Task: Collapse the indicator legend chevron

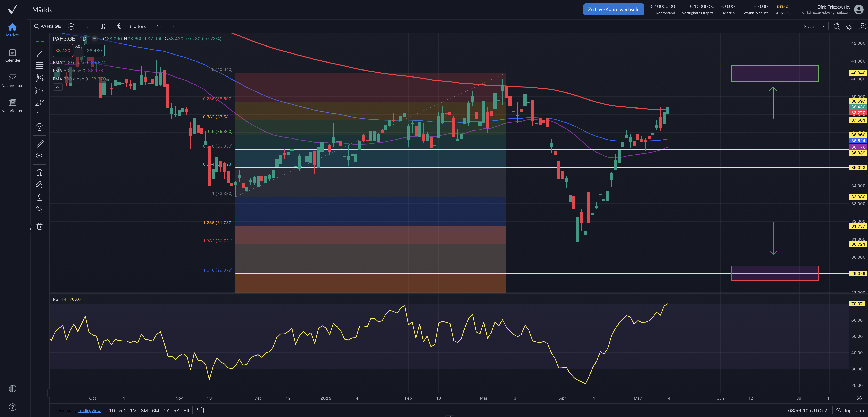Action: pyautogui.click(x=58, y=87)
